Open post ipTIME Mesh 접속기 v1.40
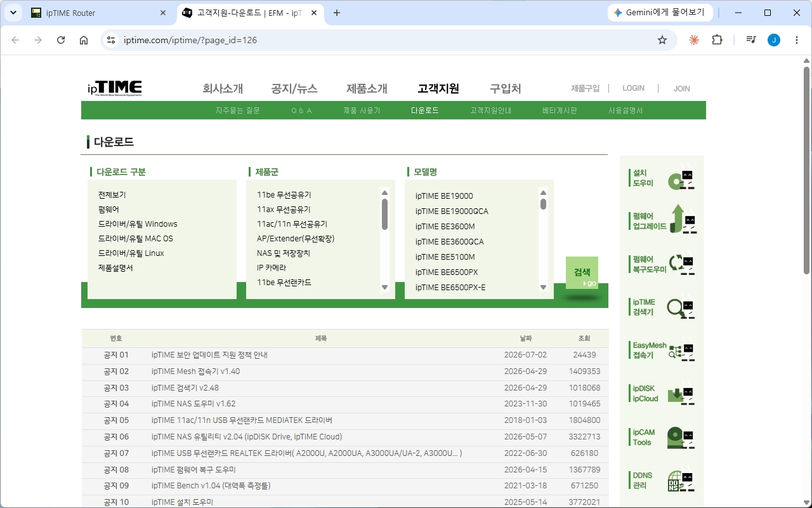This screenshot has height=508, width=812. coord(195,371)
